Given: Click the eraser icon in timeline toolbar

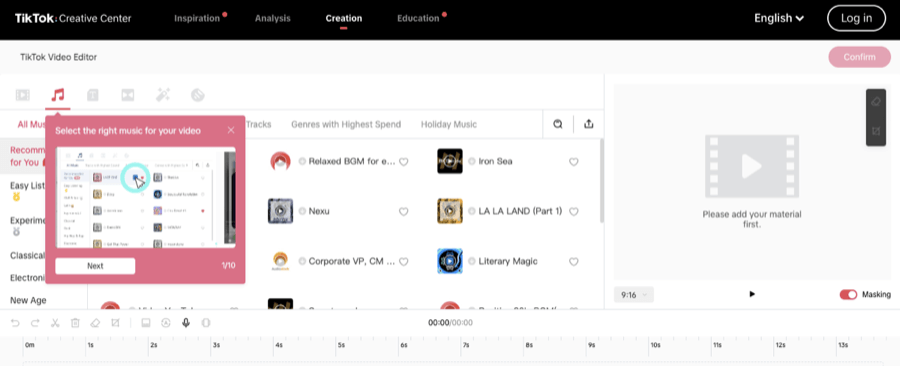Looking at the screenshot, I should (x=95, y=323).
